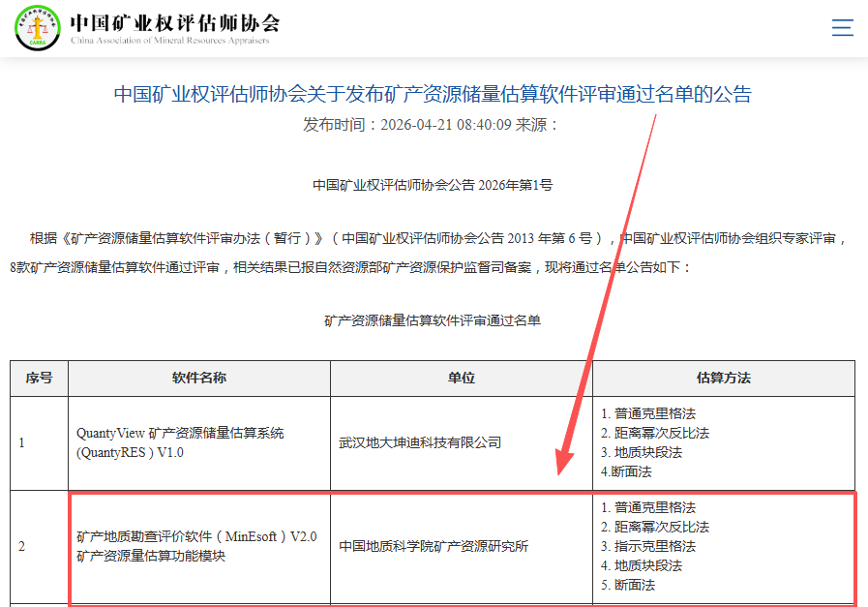868x607 pixels.
Task: Click the 软件名称 column header
Action: 199,379
